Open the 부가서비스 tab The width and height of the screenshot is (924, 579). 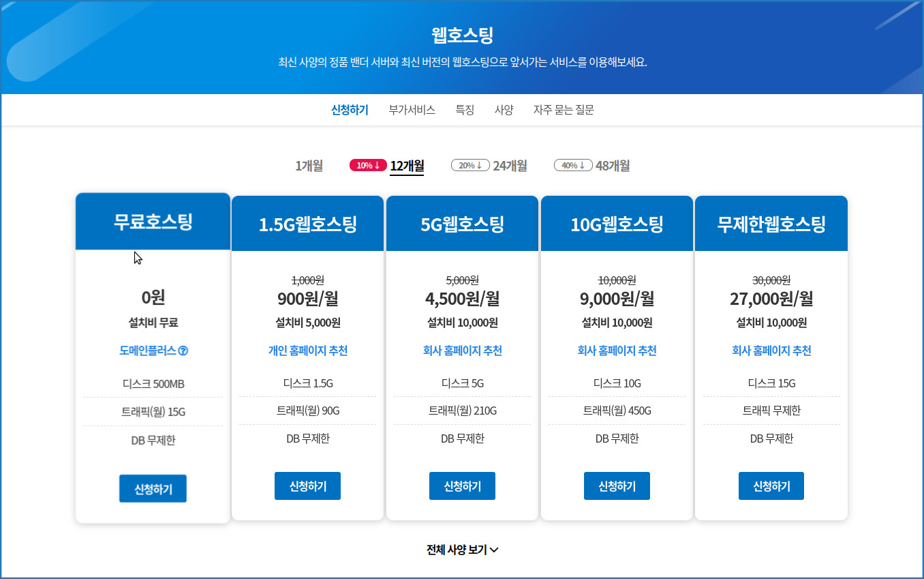click(x=412, y=110)
